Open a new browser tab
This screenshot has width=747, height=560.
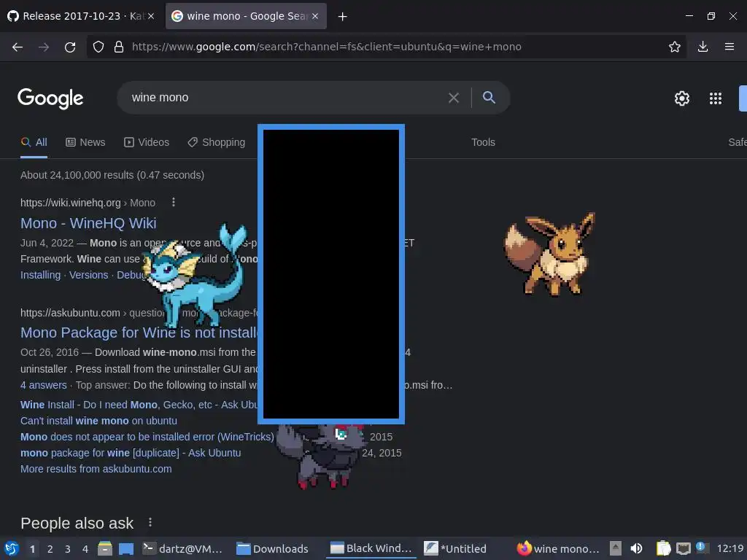[342, 17]
